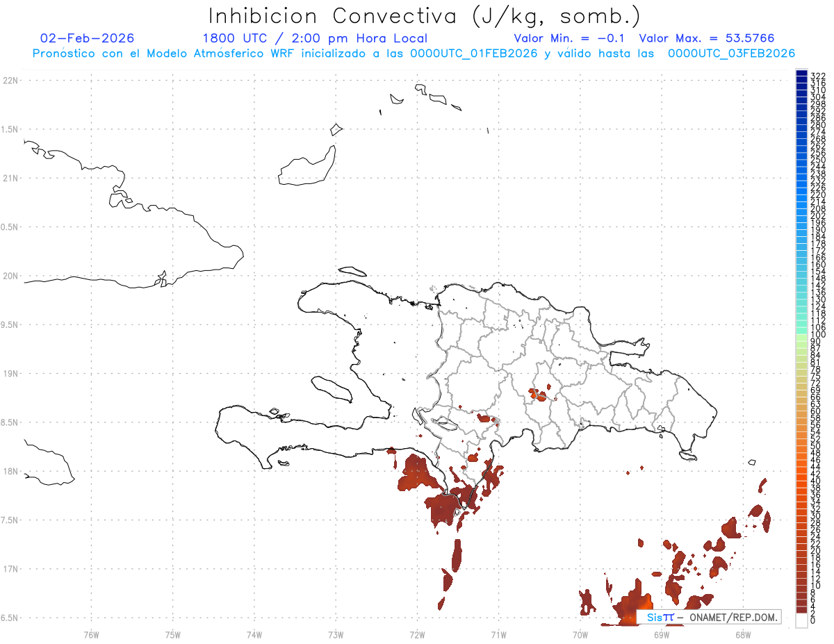
Task: Click the '19N' latitude label
Action: point(10,374)
